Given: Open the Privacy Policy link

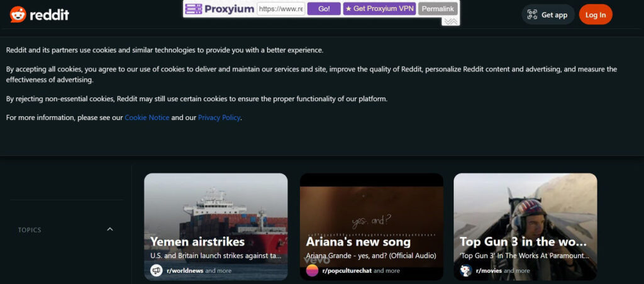Looking at the screenshot, I should tap(219, 117).
